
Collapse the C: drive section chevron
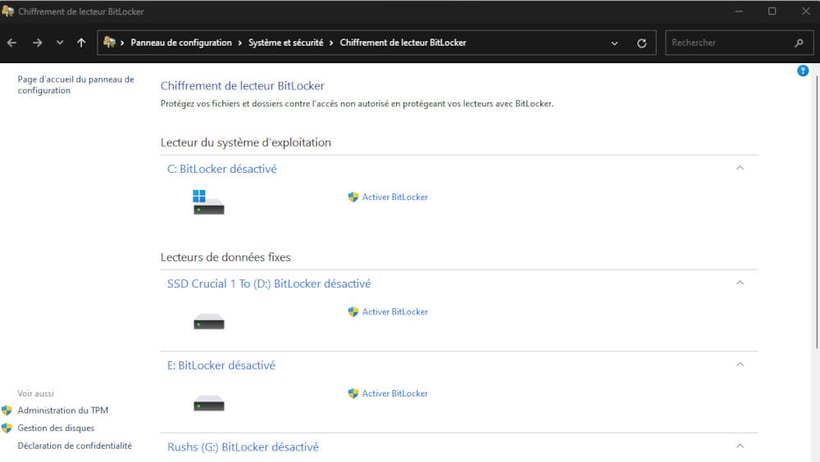point(739,168)
